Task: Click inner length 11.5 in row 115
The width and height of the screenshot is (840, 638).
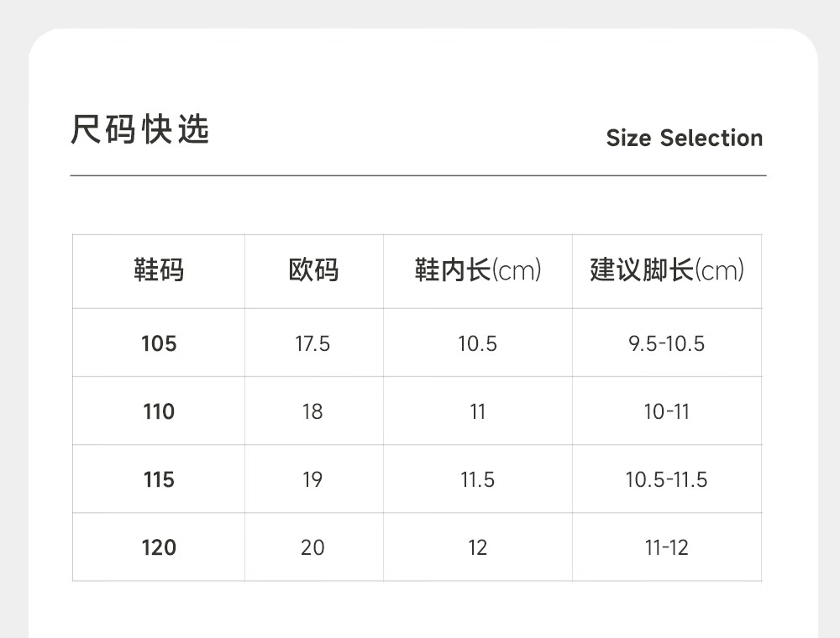Action: [477, 479]
